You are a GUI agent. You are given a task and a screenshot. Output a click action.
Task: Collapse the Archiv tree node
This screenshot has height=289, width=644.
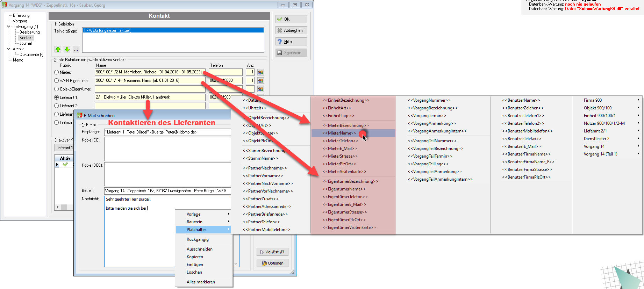[9, 49]
